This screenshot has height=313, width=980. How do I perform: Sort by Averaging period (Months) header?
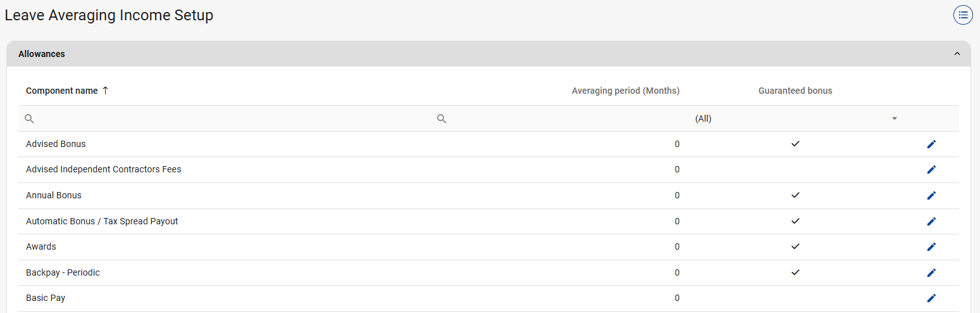tap(625, 91)
